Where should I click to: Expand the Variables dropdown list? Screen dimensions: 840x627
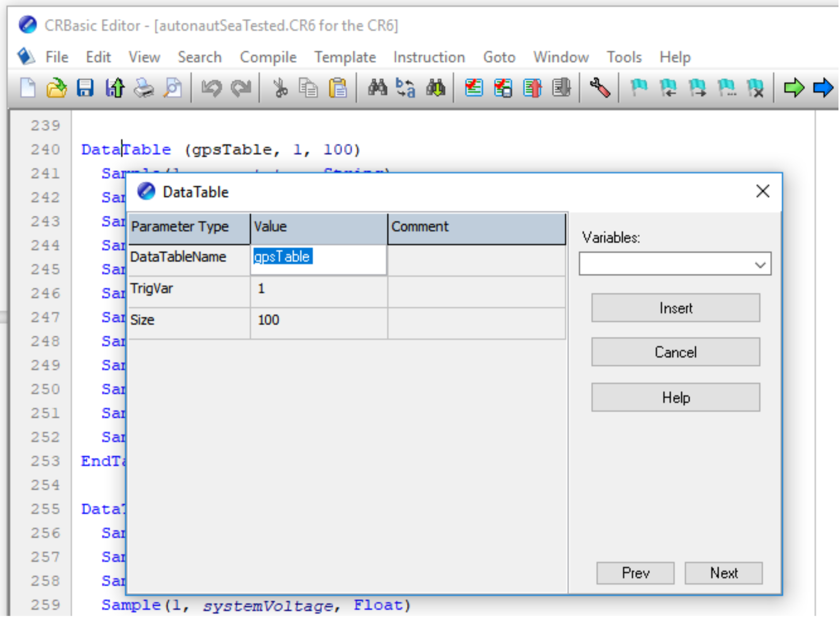760,265
